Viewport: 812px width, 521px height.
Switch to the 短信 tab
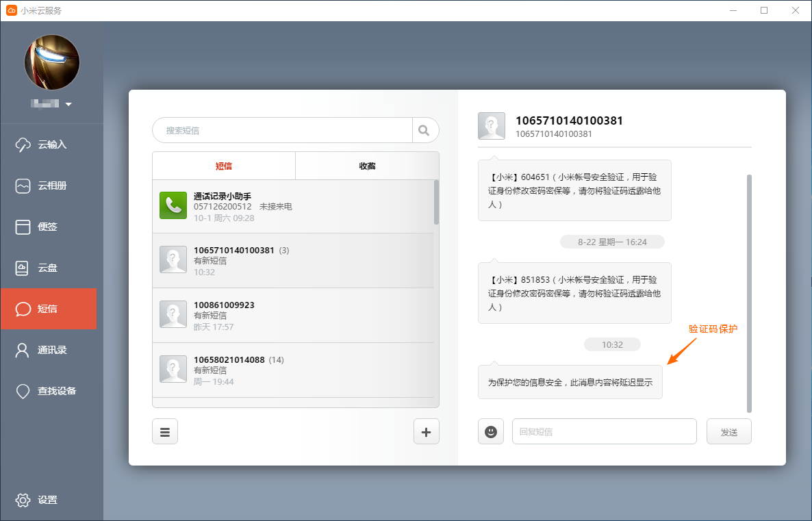[224, 166]
